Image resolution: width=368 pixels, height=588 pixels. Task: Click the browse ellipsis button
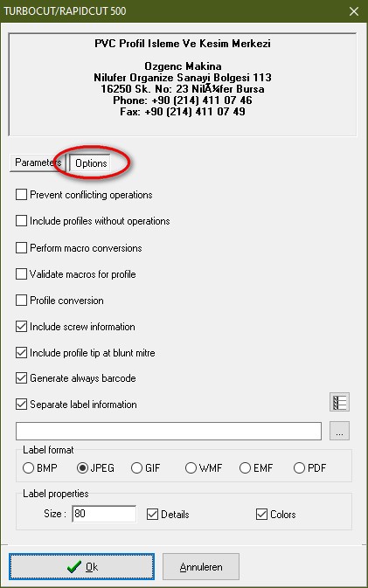click(x=339, y=431)
